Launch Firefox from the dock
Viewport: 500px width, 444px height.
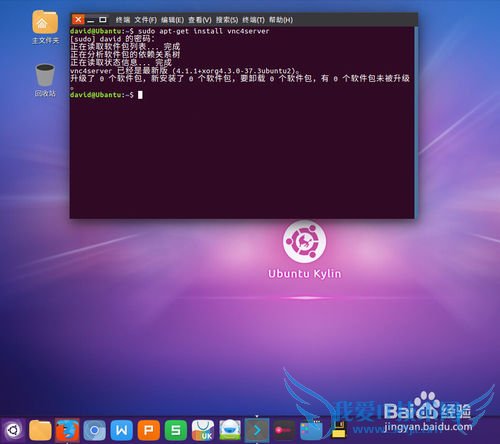click(x=67, y=430)
